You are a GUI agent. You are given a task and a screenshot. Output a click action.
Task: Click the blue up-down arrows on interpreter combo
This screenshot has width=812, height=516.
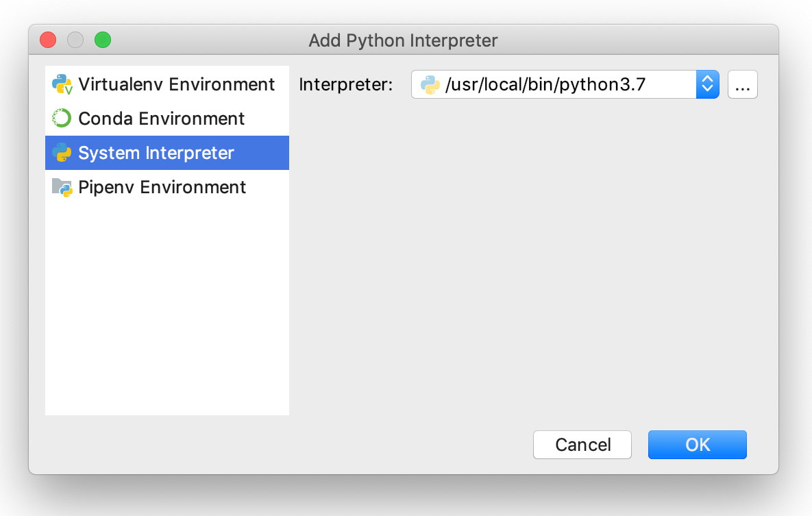pos(707,84)
